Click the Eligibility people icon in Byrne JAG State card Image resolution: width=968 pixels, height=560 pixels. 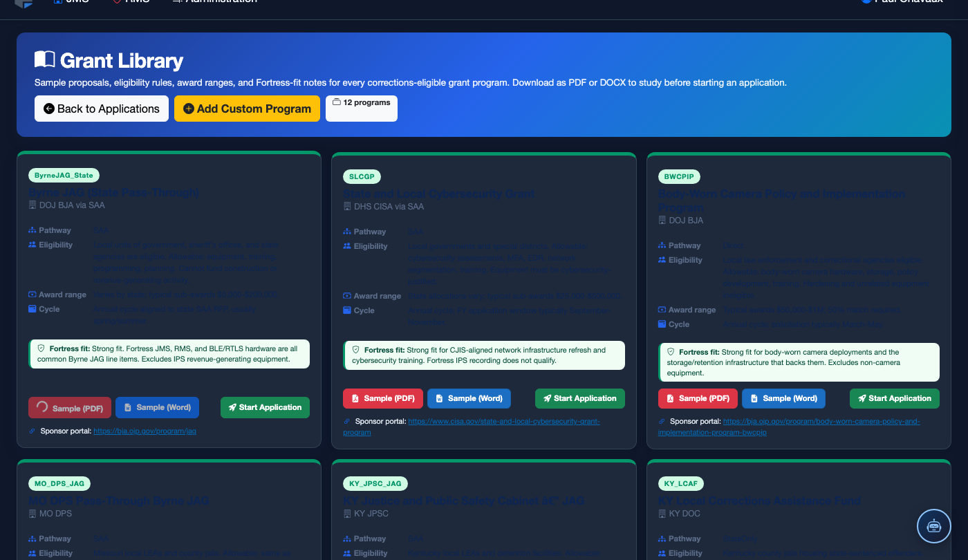coord(32,245)
